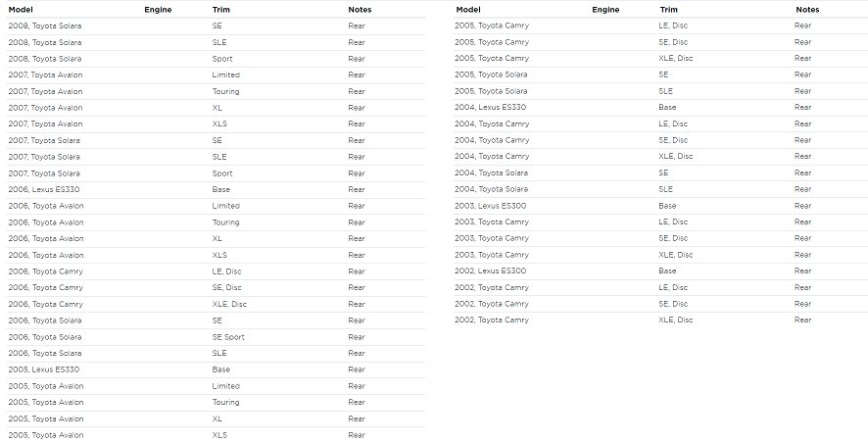Click the 2007 Toyota Avalon Touring trim
This screenshot has width=868, height=443.
click(x=225, y=91)
